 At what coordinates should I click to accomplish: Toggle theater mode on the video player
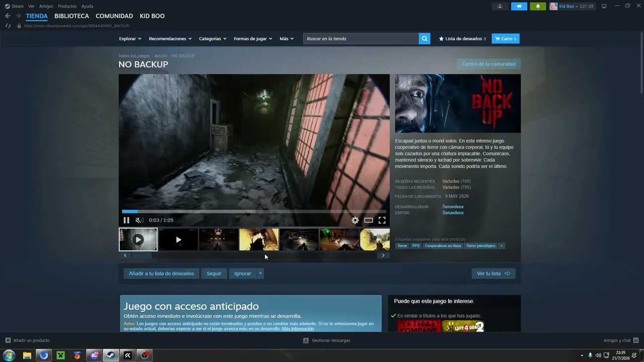369,220
